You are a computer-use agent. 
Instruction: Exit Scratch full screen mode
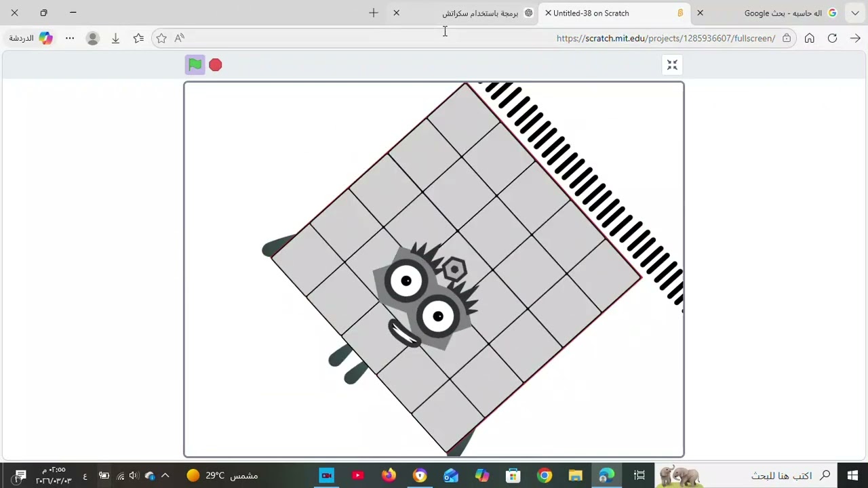tap(672, 65)
